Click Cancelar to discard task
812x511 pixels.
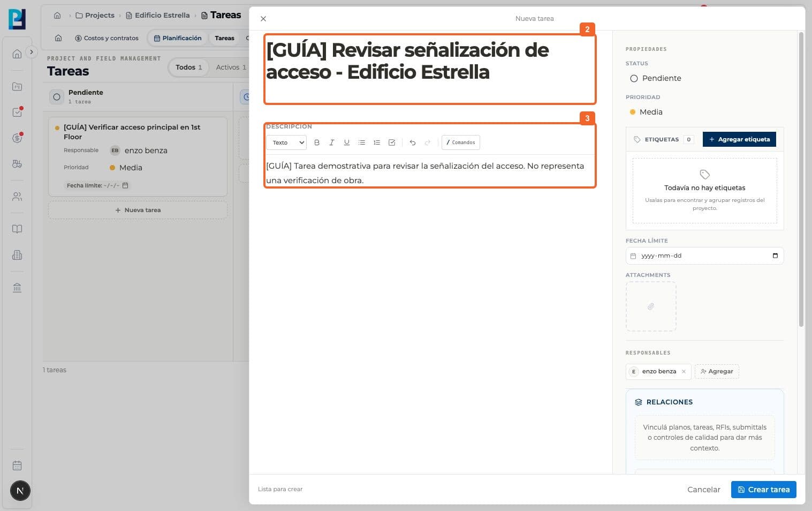tap(704, 490)
